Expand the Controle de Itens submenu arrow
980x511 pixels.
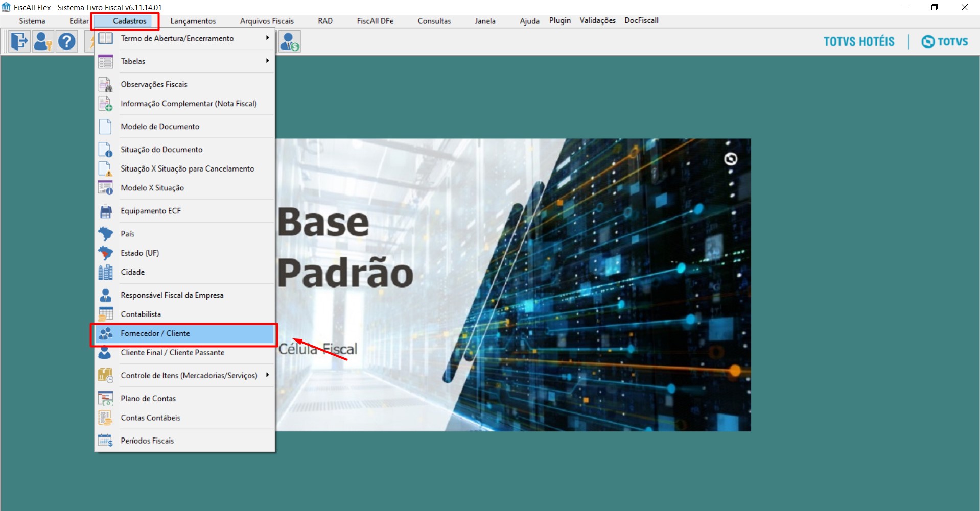[x=267, y=375]
